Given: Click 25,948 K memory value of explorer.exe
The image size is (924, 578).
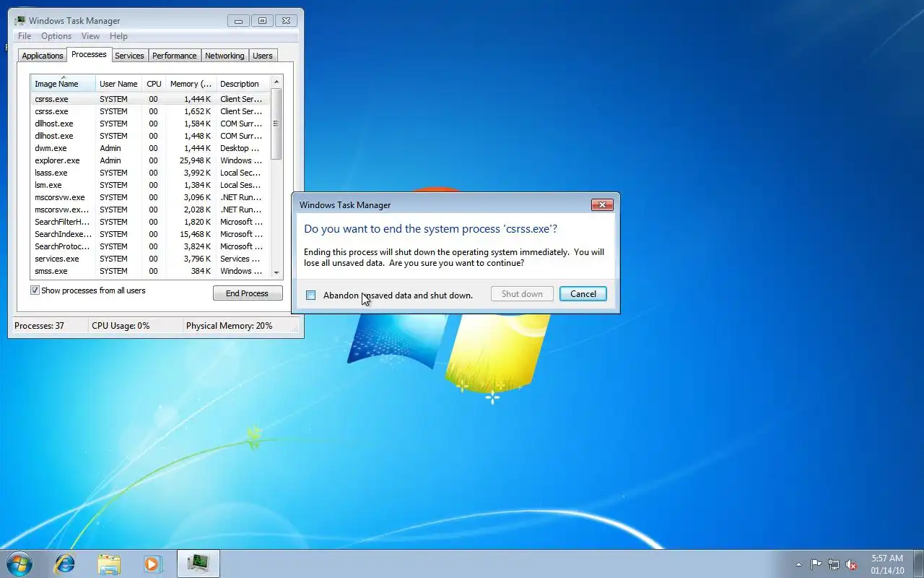Looking at the screenshot, I should (x=193, y=160).
